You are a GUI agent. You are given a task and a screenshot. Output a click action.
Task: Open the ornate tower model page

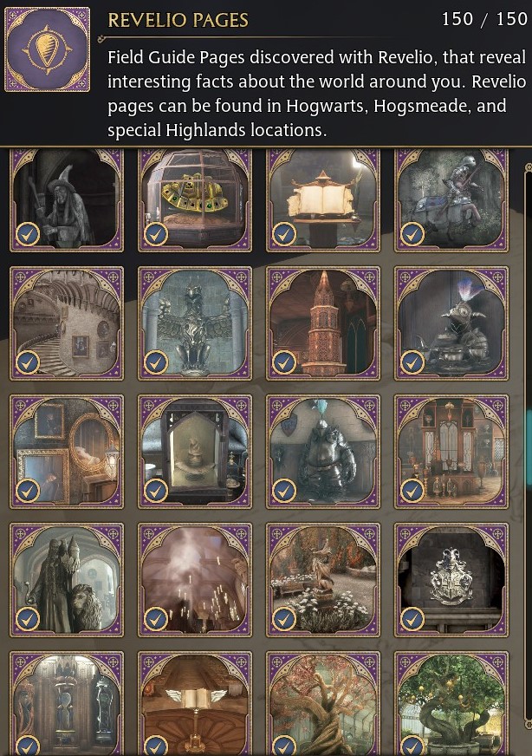tap(323, 323)
